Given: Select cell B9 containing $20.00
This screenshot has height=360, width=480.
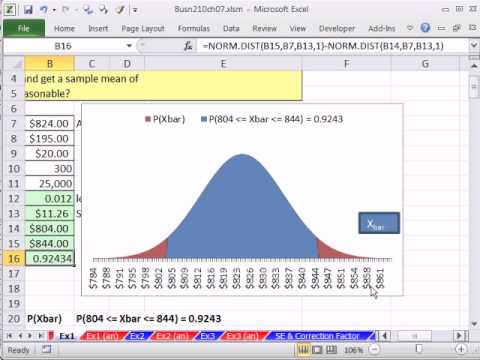Looking at the screenshot, I should 49,154.
